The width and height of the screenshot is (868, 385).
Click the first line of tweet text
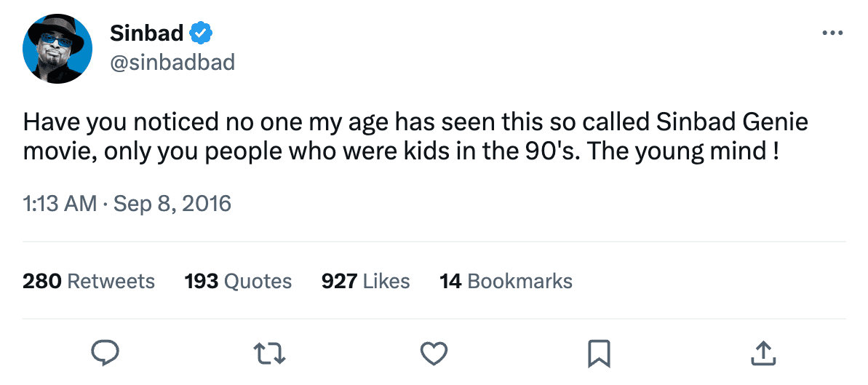click(415, 122)
